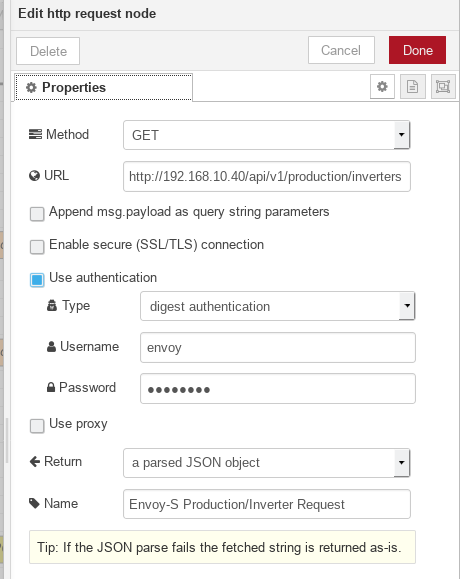Open the authentication Type dropdown
Viewport: 460px width, 579px height.
click(x=278, y=306)
